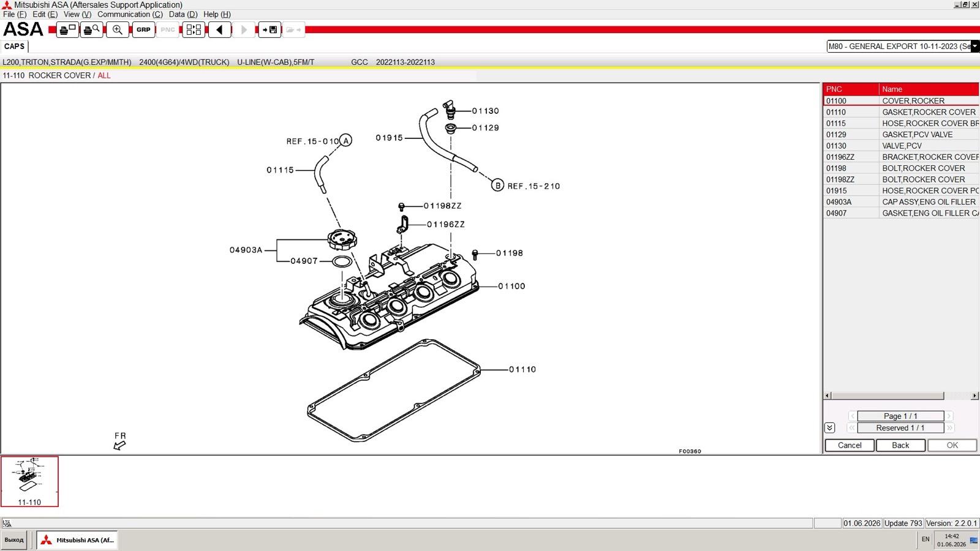Click the Page 1 / 1 indicator
The width and height of the screenshot is (980, 551).
pyautogui.click(x=900, y=416)
